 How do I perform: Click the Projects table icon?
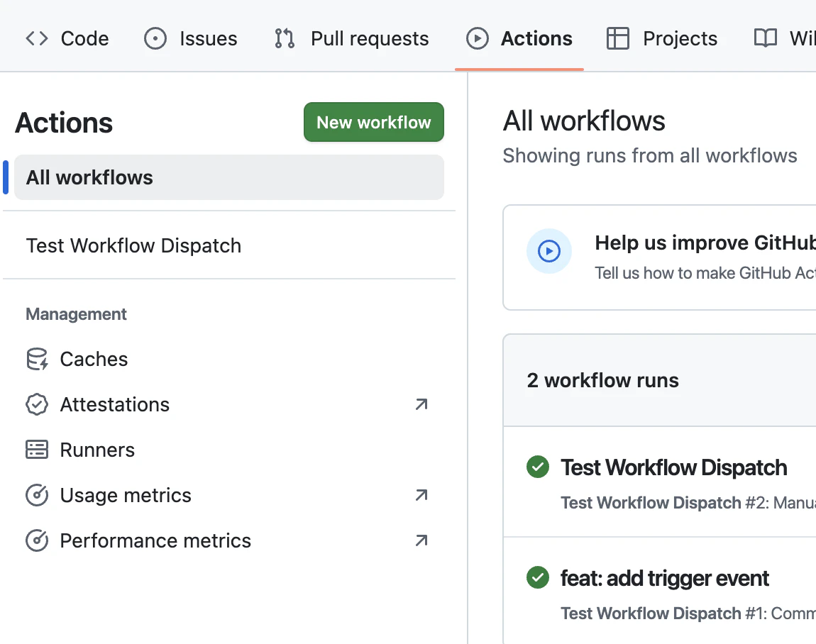(618, 38)
